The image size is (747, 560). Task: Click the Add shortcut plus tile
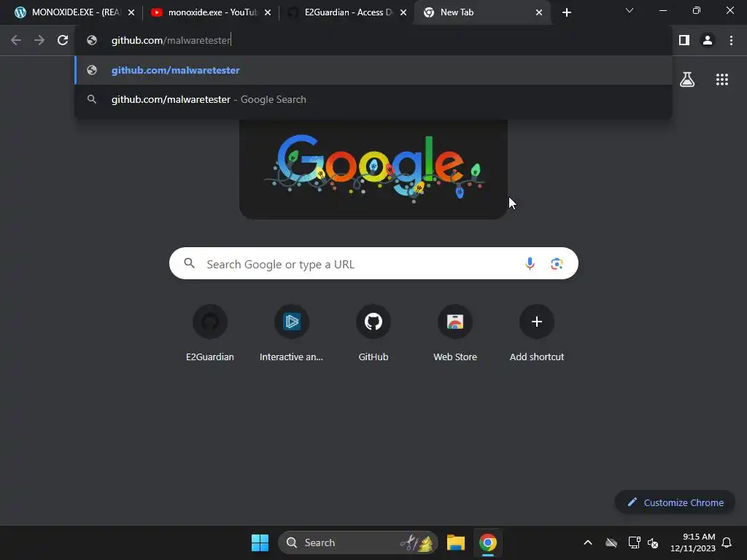pos(537,333)
